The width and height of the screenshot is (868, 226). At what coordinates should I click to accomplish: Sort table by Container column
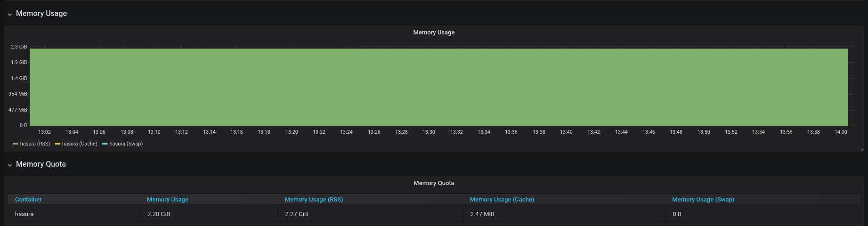pos(28,200)
